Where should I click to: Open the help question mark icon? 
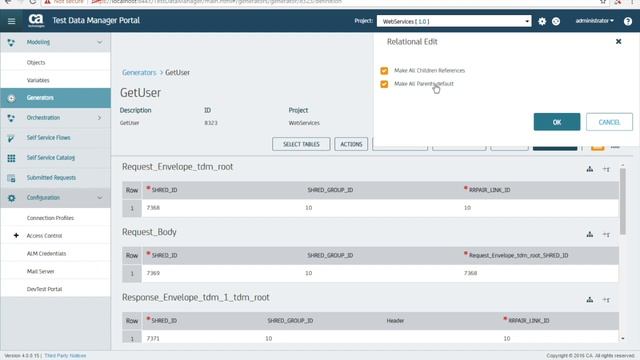coord(628,21)
